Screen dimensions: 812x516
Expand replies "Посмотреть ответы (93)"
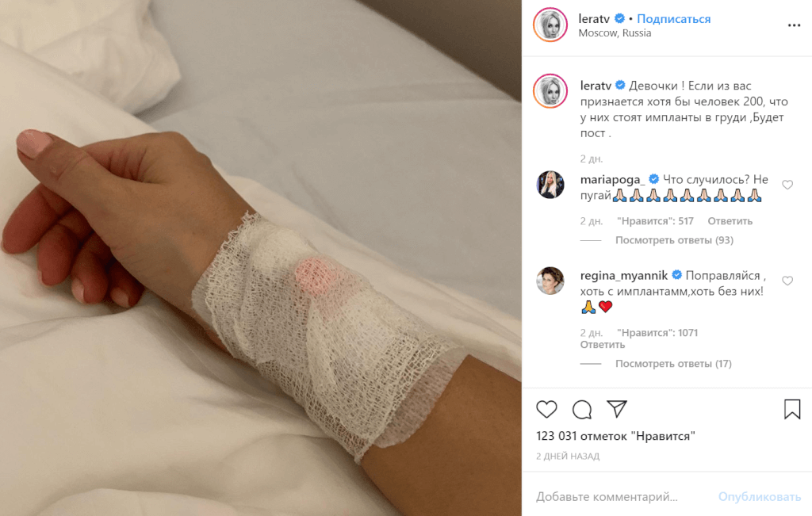674,240
